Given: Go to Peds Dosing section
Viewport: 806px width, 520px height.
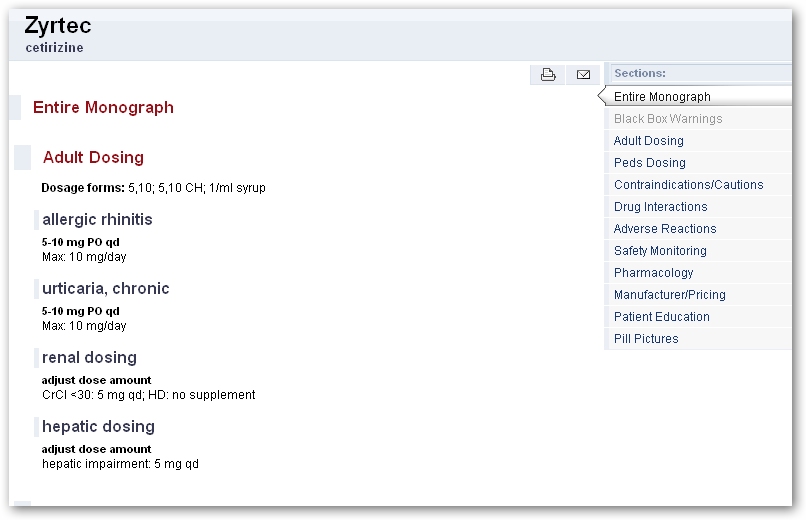Looking at the screenshot, I should click(x=649, y=163).
